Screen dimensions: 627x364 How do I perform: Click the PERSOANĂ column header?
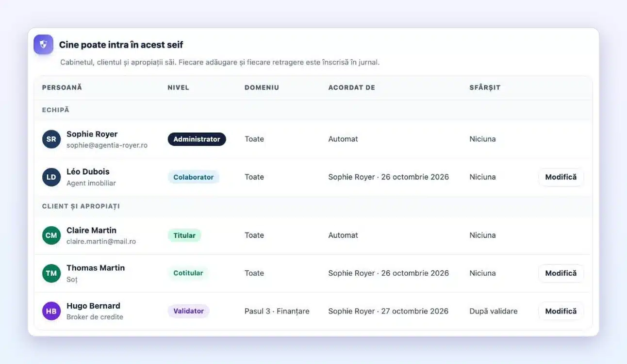[62, 88]
